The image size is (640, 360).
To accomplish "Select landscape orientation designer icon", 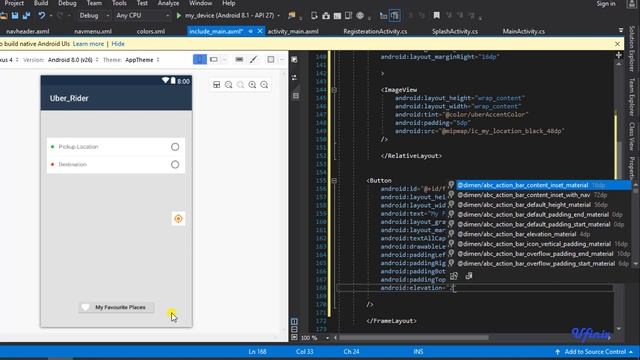I will coord(214,60).
